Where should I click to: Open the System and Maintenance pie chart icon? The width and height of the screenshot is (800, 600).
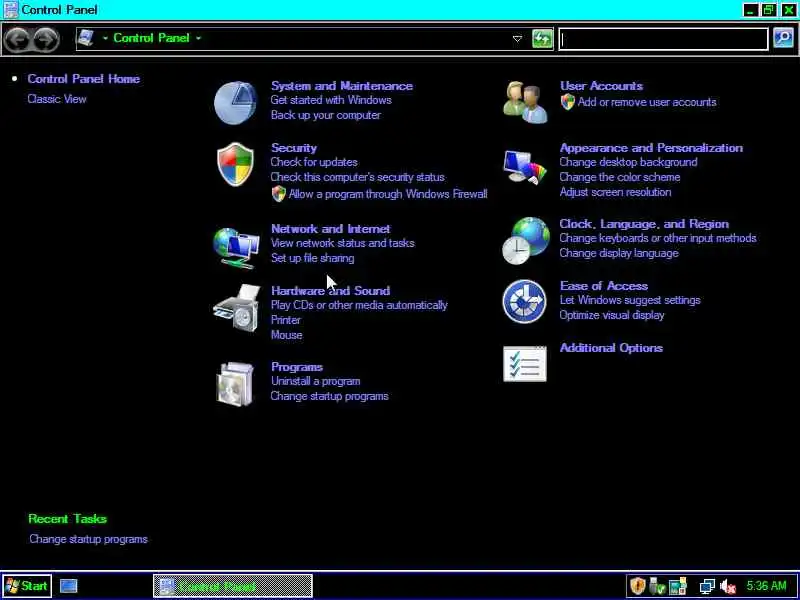pos(235,103)
